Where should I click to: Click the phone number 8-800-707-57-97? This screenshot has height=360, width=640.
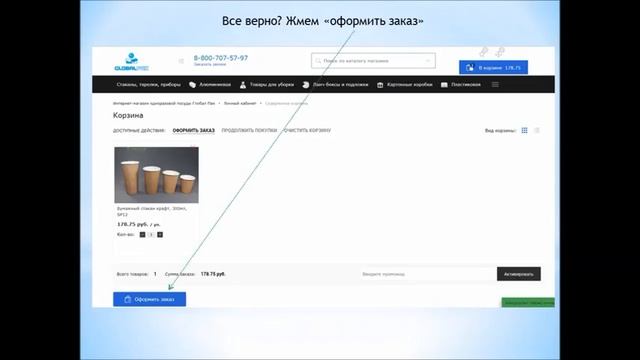point(221,58)
